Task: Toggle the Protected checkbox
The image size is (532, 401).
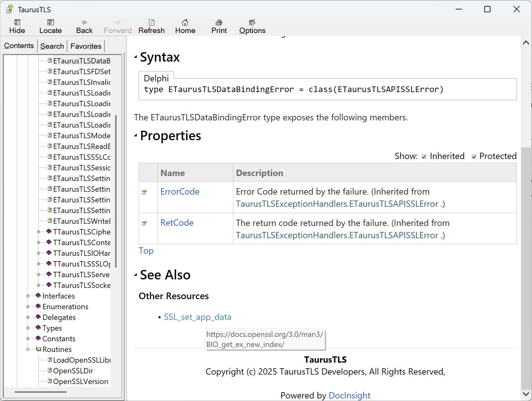Action: (x=474, y=157)
